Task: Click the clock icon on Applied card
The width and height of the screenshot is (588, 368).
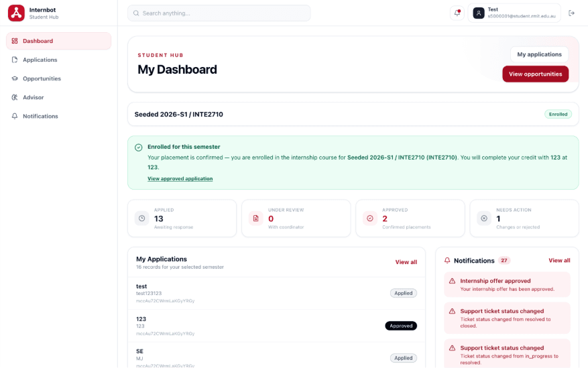Action: [141, 218]
